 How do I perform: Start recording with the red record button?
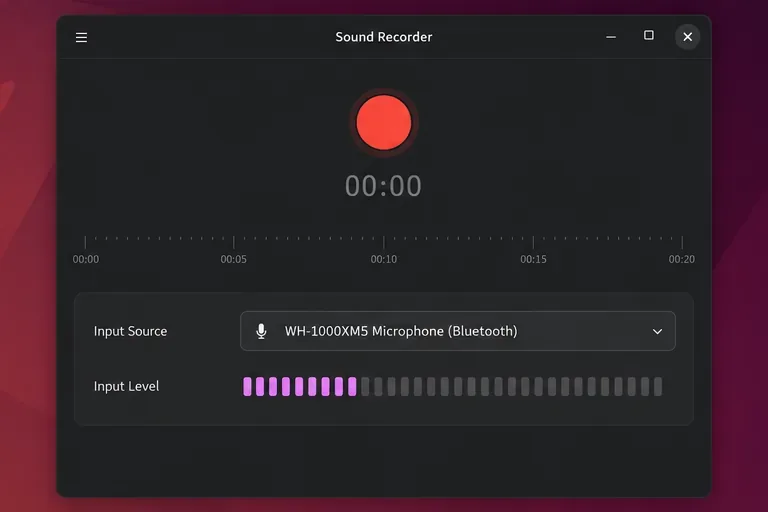[384, 122]
